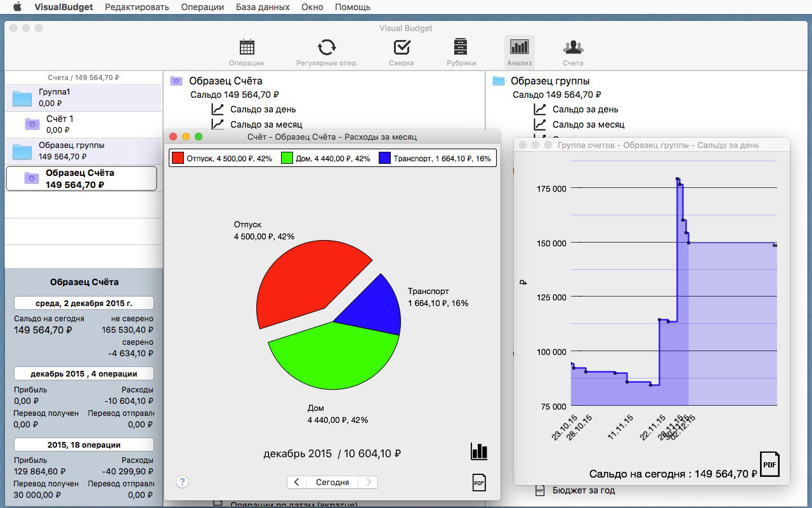812x508 pixels.
Task: Export the group balance chart to PDF
Action: click(x=769, y=464)
